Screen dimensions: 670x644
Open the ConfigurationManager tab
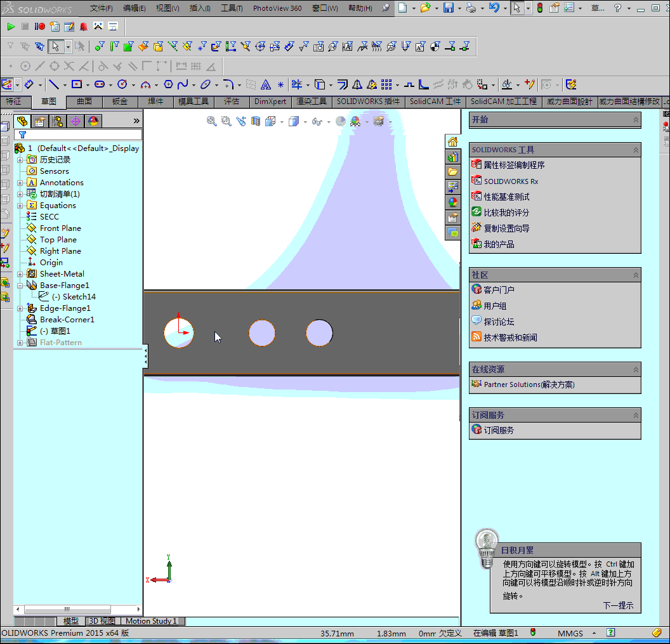tap(58, 121)
